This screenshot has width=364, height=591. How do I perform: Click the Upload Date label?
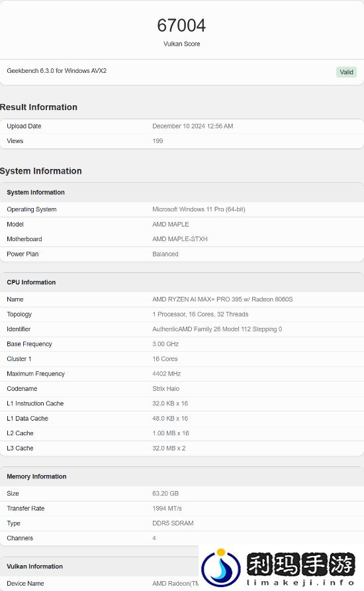[24, 126]
